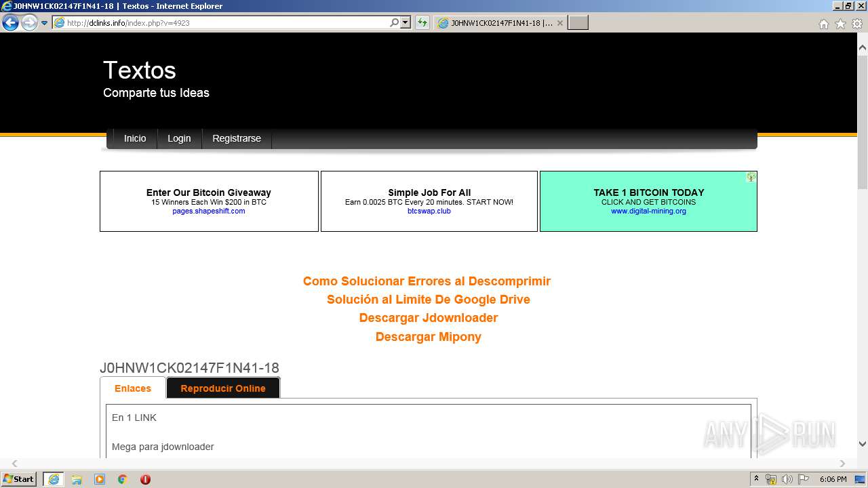Screen dimensions: 868x488
Task: Switch to the Enlaces tab
Action: click(x=133, y=388)
